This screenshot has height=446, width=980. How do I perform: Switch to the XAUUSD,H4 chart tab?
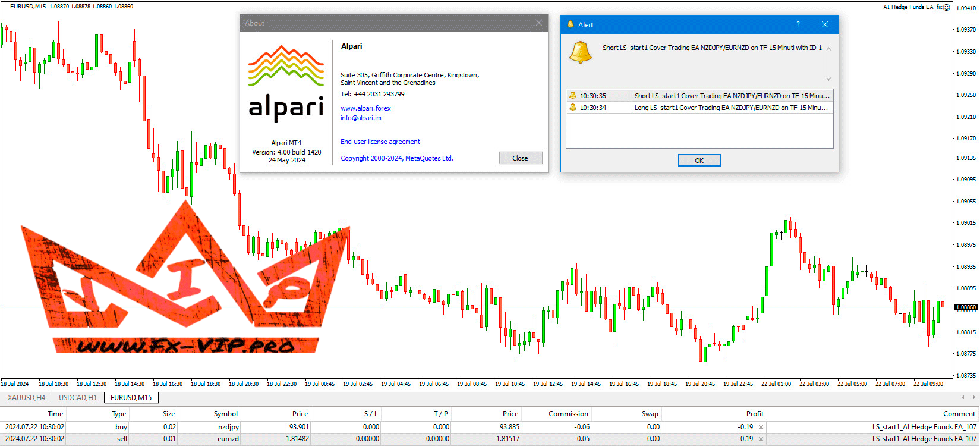(x=26, y=397)
